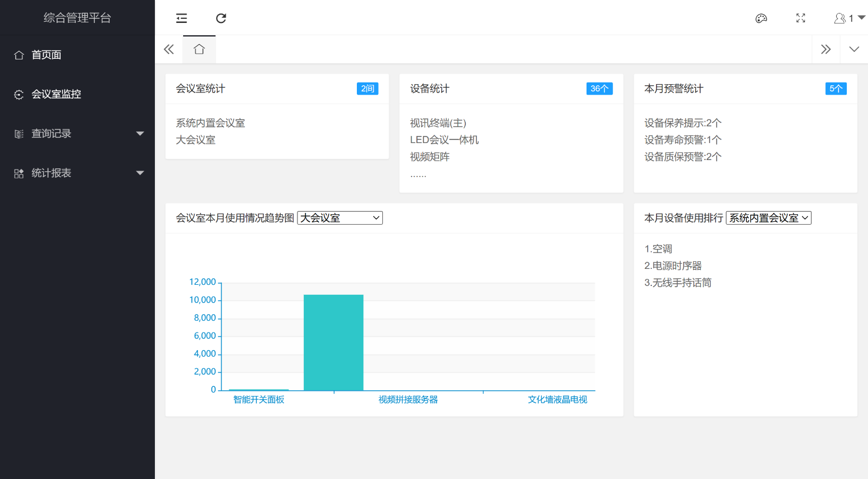This screenshot has width=868, height=479.
Task: Open tab options down-chevron menu
Action: (x=854, y=49)
